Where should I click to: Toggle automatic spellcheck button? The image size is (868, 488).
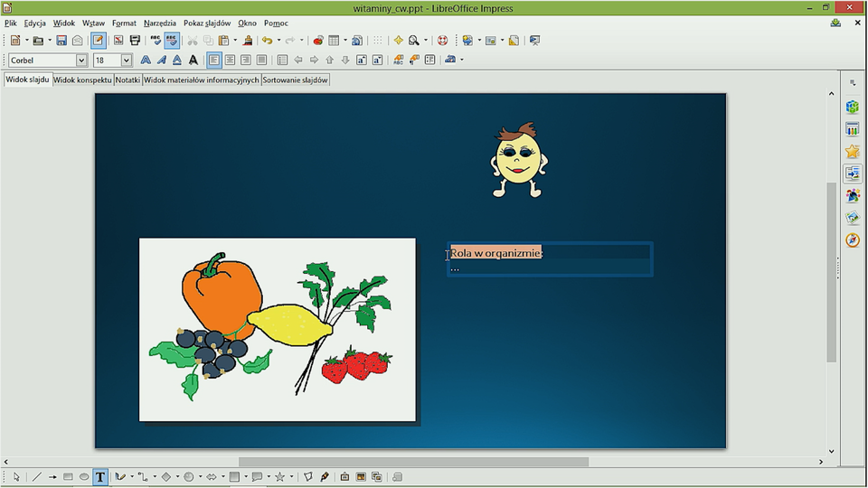tap(172, 41)
